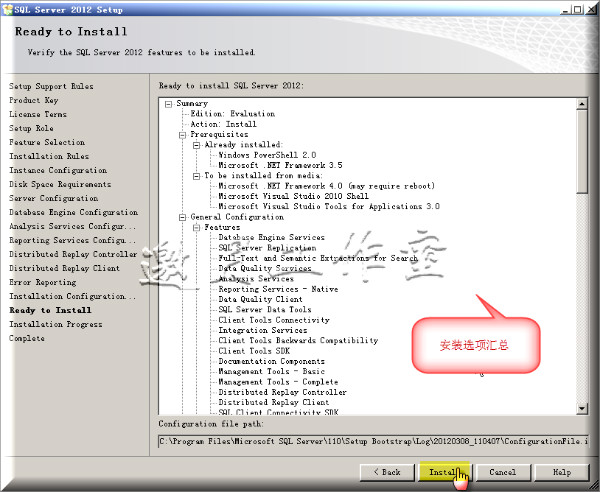Select SQL Server Data Tools row
The height and width of the screenshot is (492, 600).
265,310
